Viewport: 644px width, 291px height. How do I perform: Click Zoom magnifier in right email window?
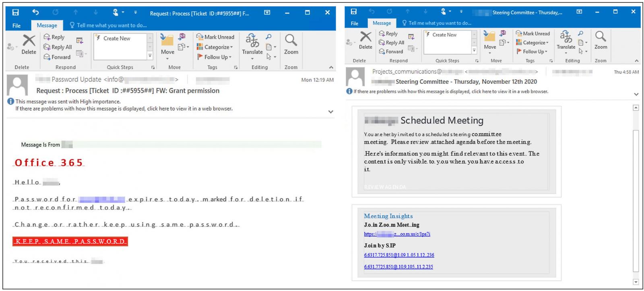click(x=601, y=37)
